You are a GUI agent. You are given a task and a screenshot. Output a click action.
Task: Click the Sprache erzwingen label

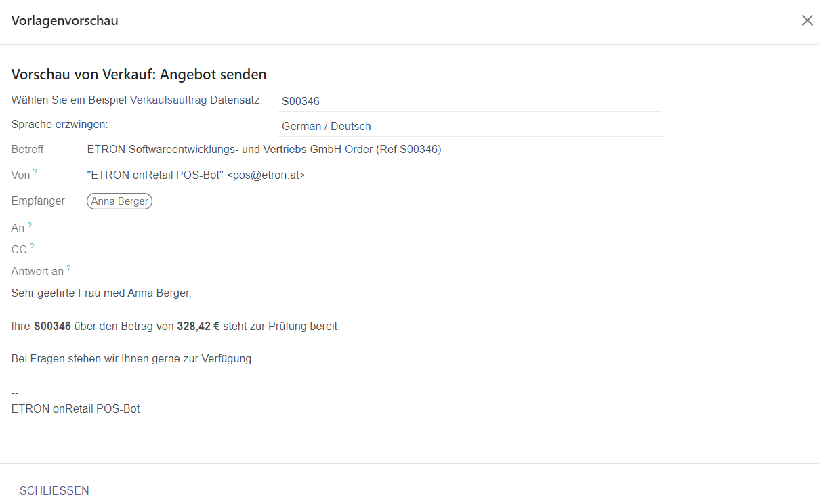point(60,125)
